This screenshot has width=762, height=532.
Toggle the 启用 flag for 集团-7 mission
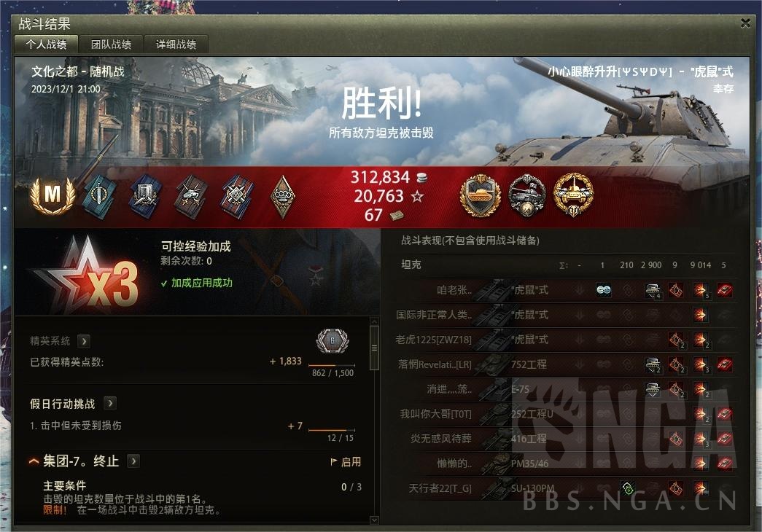click(x=346, y=462)
